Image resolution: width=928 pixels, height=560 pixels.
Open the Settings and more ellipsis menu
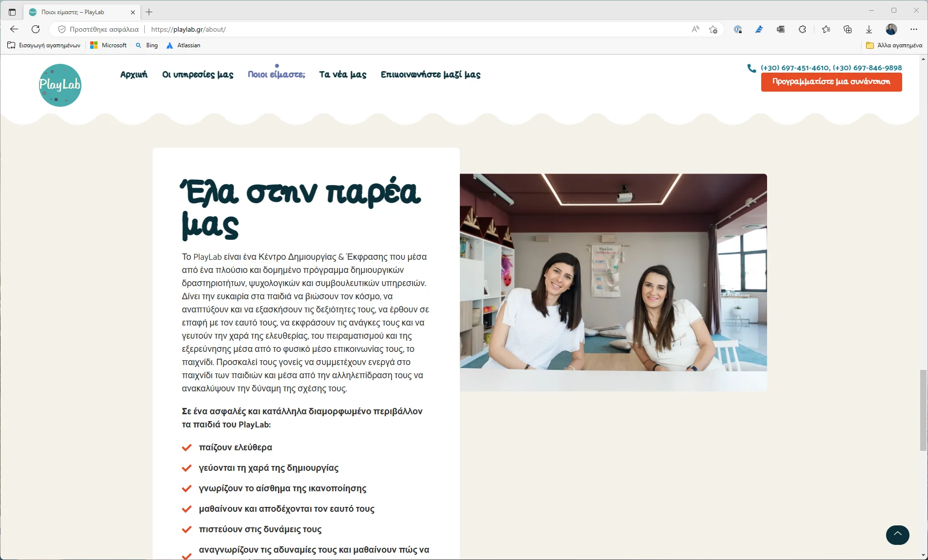pyautogui.click(x=914, y=29)
